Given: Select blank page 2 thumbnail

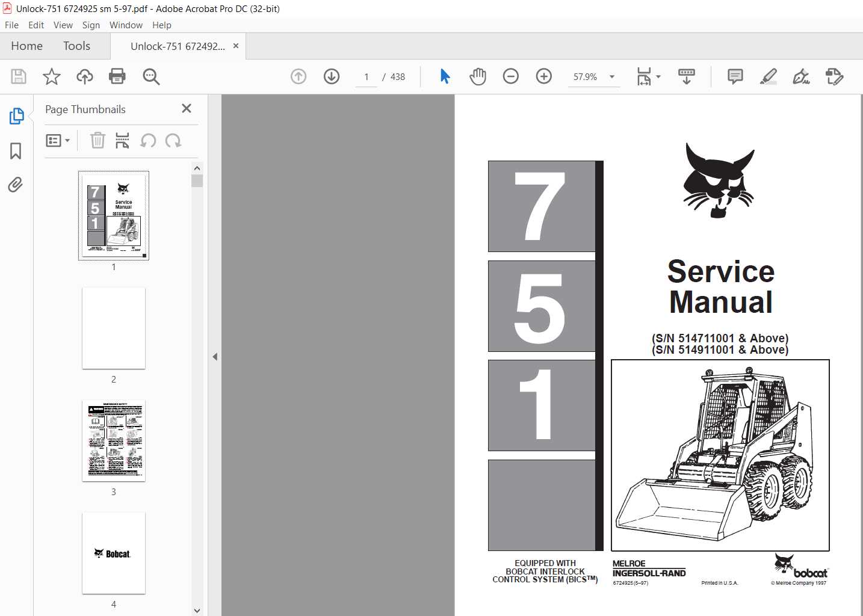Looking at the screenshot, I should pyautogui.click(x=114, y=328).
